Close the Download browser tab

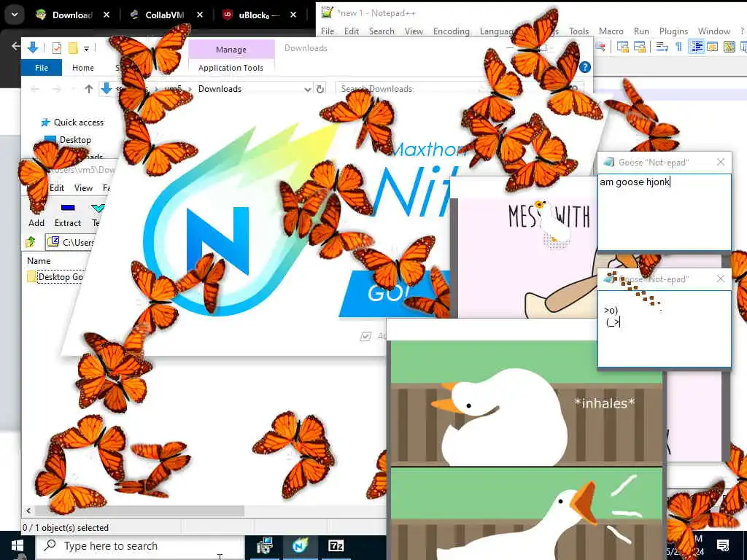[x=107, y=15]
